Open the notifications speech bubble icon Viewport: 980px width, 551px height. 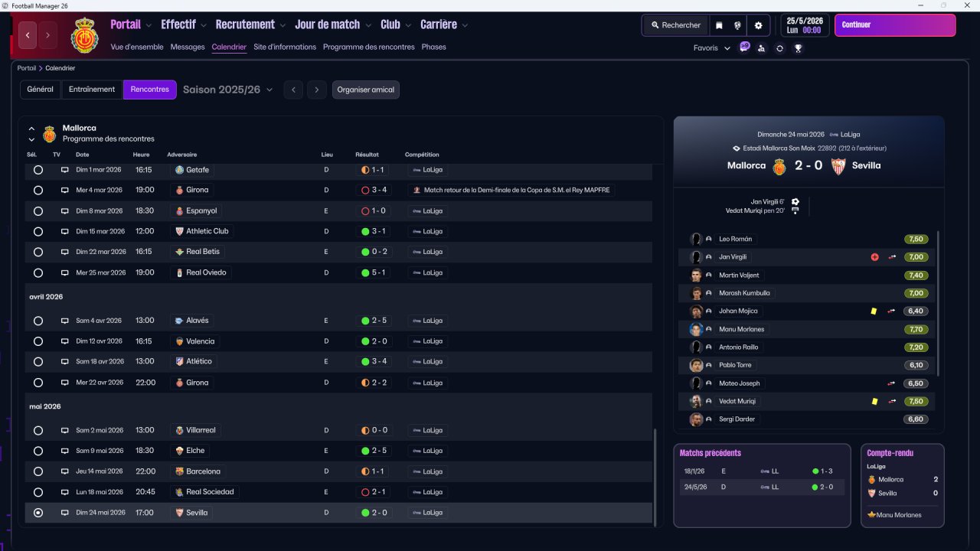[744, 47]
